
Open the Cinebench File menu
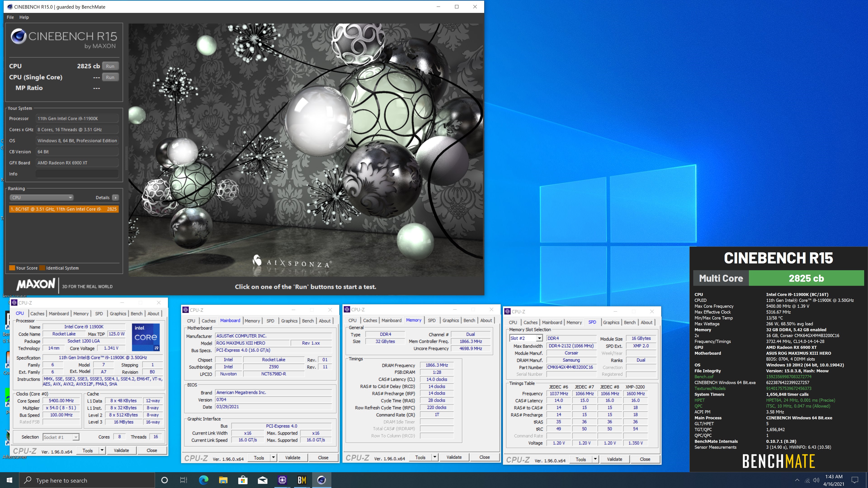pos(10,17)
